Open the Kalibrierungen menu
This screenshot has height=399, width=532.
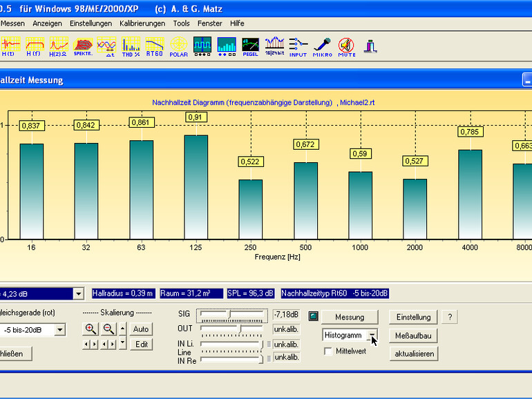(x=142, y=23)
